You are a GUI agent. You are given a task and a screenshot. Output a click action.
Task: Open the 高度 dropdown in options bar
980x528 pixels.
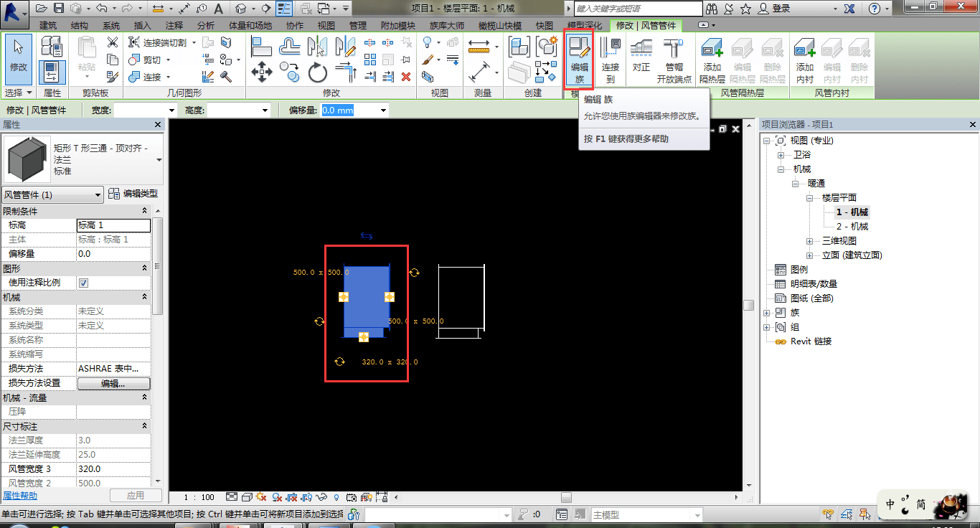click(x=265, y=110)
